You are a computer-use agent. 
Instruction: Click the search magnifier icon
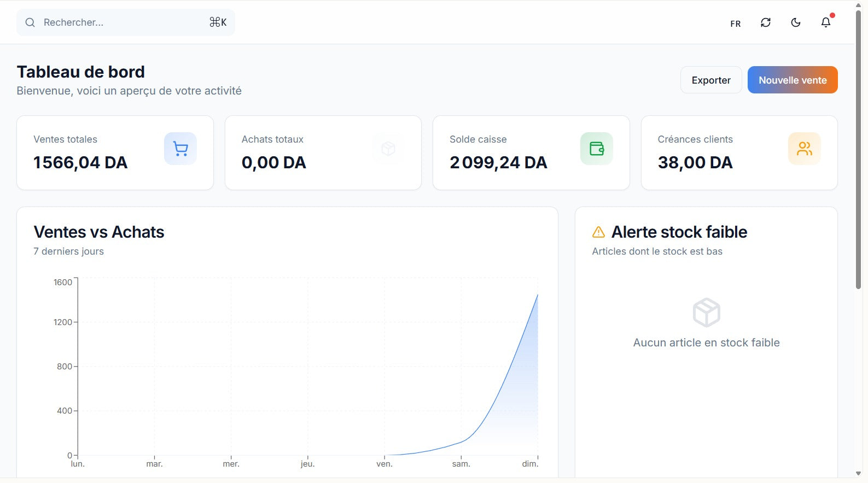click(30, 22)
